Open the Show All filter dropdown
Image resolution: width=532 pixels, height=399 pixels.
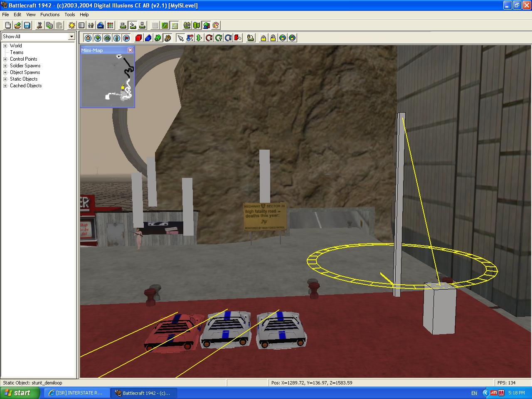pos(71,37)
